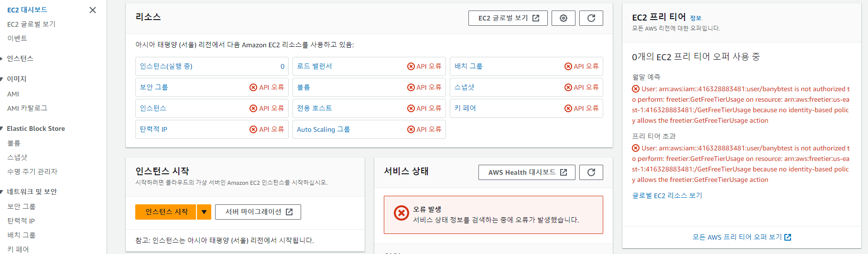868x254 pixels.
Task: Click API 오류 icon for 전용 호스트
Action: point(411,108)
